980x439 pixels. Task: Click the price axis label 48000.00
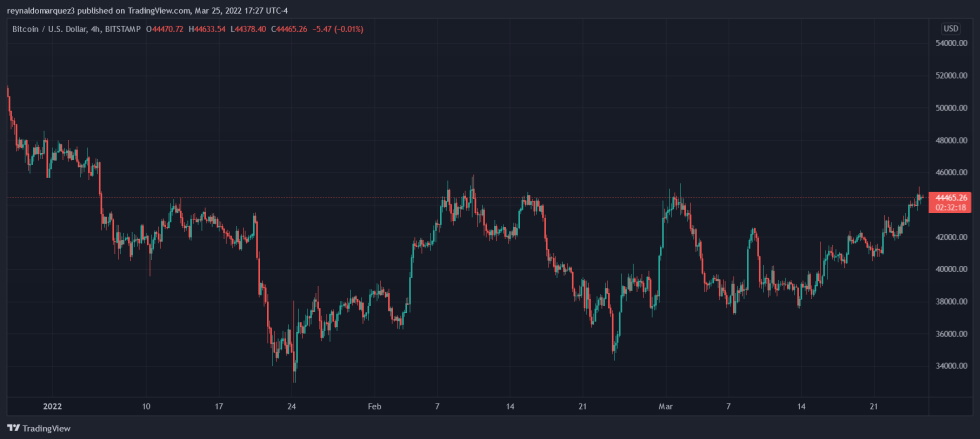[x=949, y=141]
